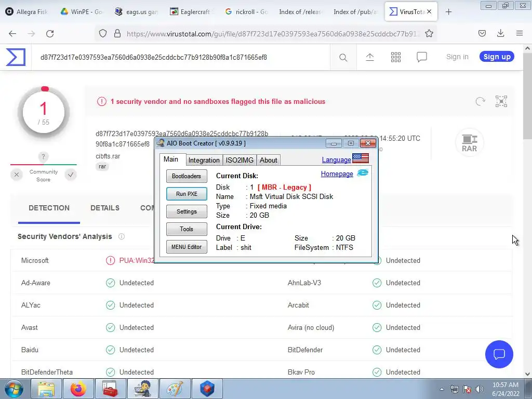Click the volume icon in system tray
Image resolution: width=532 pixels, height=399 pixels.
click(x=480, y=389)
